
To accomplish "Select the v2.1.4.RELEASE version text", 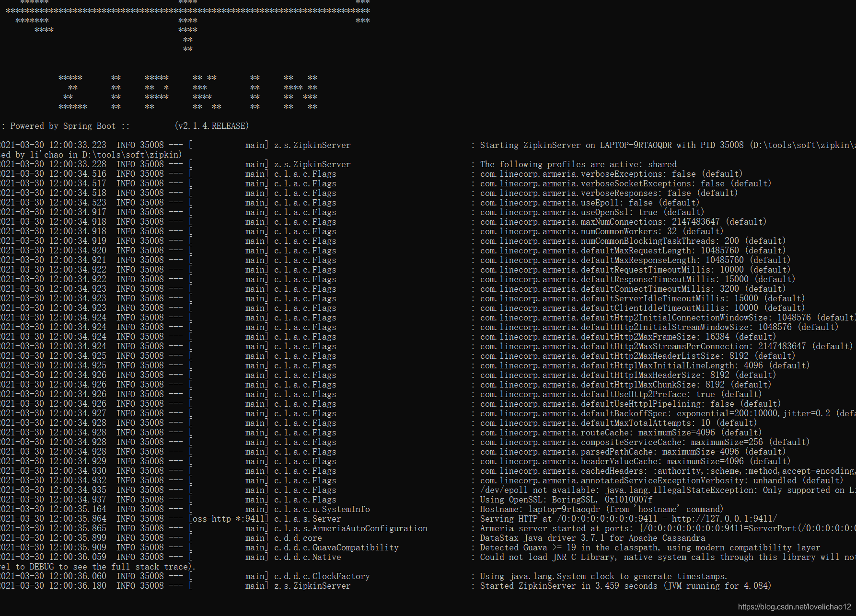I will pos(212,125).
